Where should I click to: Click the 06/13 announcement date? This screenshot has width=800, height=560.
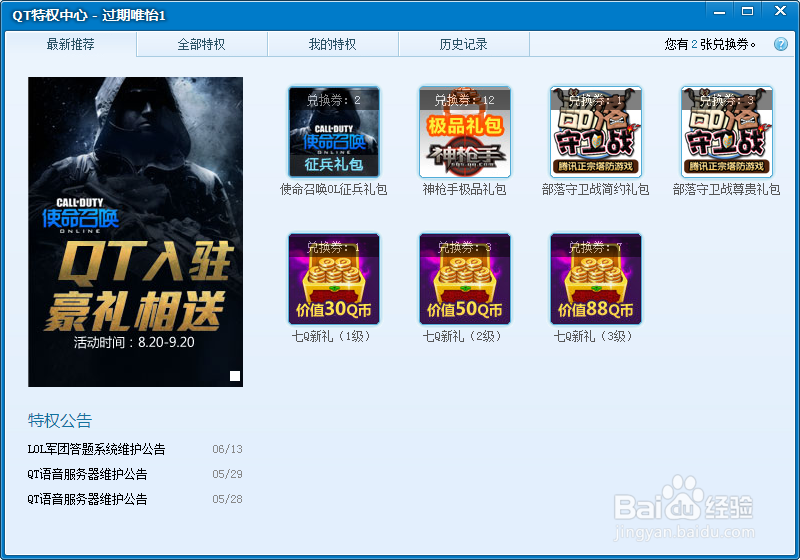point(227,449)
